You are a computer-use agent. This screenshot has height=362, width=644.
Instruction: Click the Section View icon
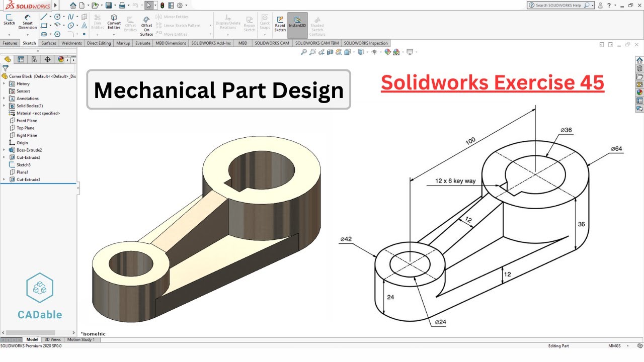point(330,52)
